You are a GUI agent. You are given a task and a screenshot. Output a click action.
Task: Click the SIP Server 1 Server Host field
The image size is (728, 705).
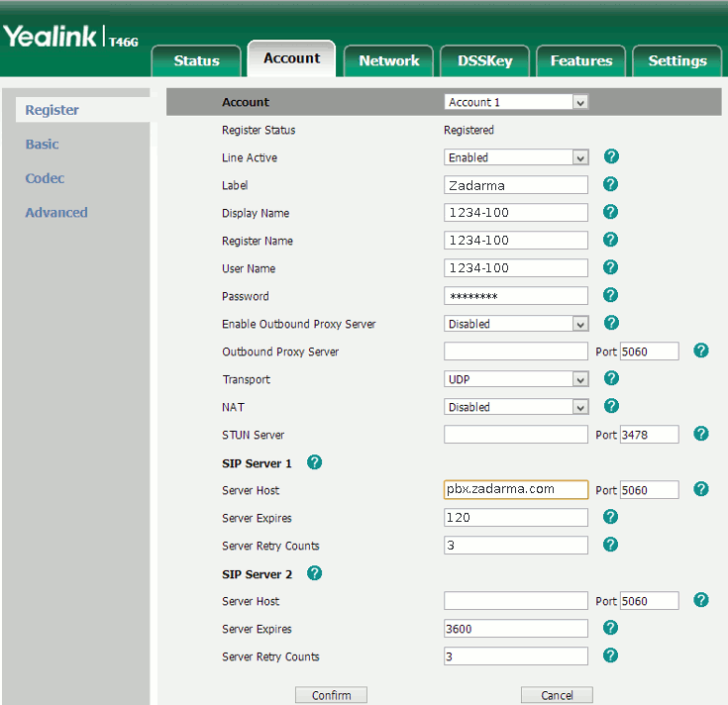click(515, 489)
